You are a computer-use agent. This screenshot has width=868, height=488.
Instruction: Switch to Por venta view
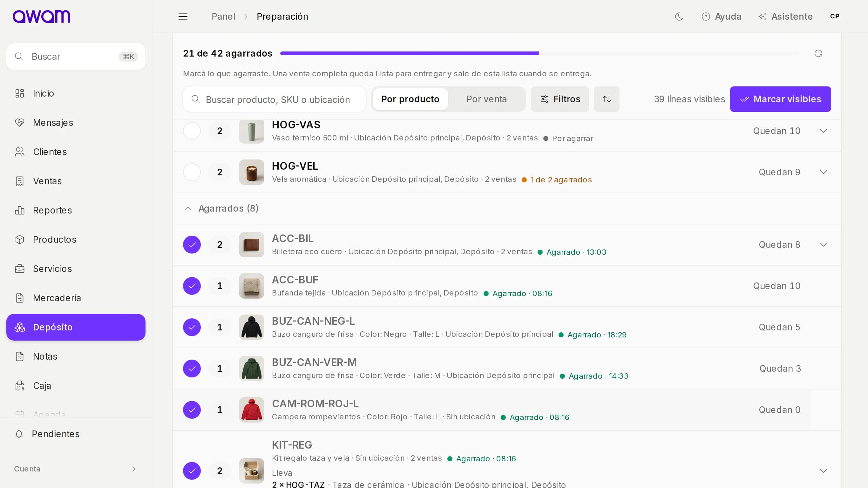tap(486, 99)
